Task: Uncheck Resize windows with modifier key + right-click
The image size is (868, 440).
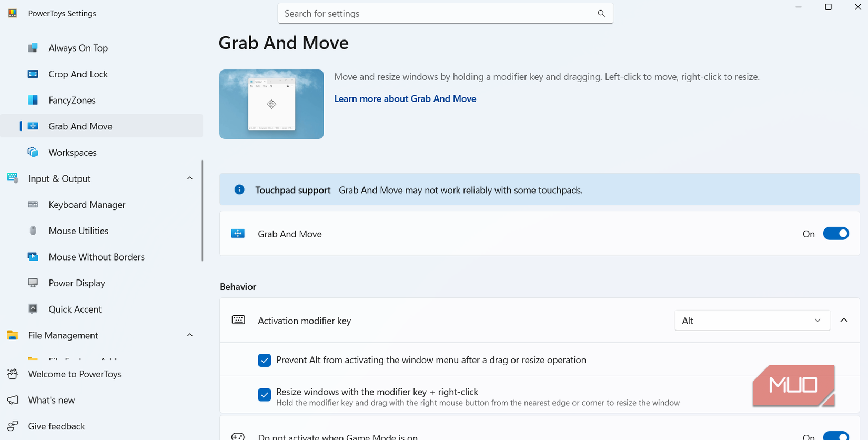Action: pos(265,395)
